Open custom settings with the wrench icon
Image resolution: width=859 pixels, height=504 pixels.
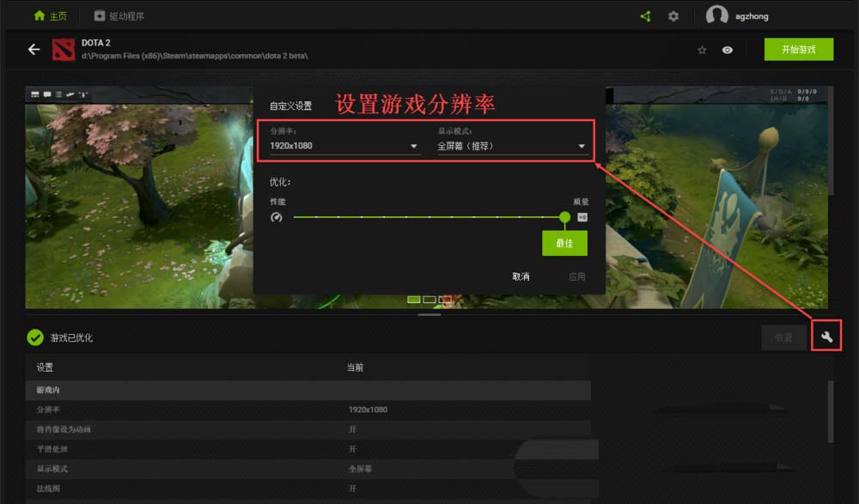click(827, 337)
